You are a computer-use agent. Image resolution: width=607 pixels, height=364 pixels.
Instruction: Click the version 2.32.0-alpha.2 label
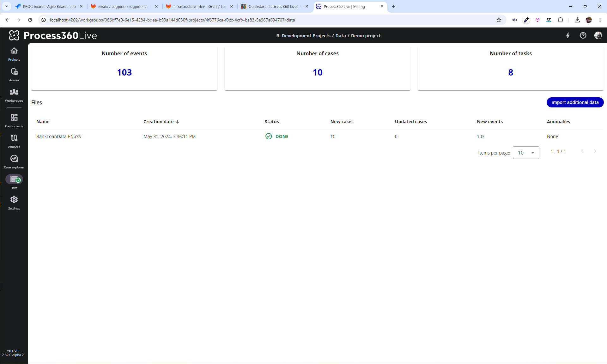(x=13, y=353)
